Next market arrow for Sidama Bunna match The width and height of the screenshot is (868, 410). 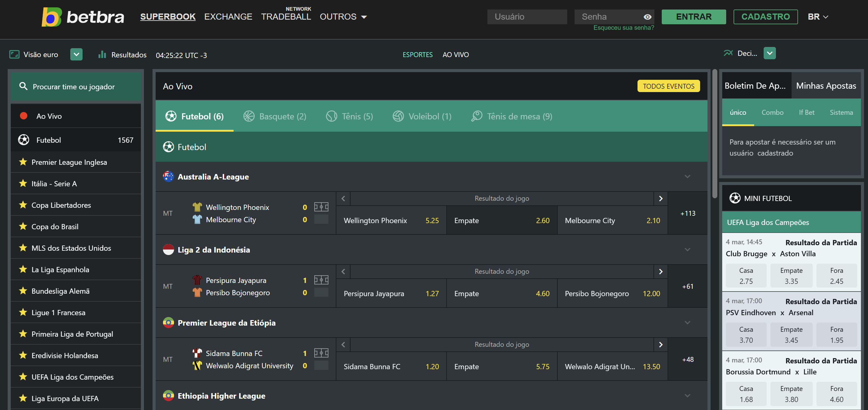661,345
